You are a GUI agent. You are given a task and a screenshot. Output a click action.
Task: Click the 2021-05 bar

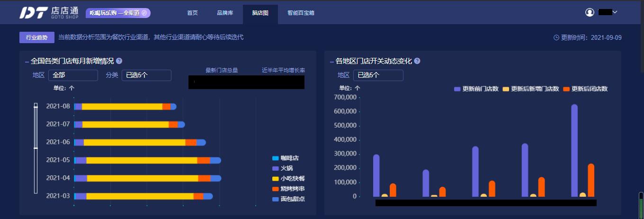point(148,160)
